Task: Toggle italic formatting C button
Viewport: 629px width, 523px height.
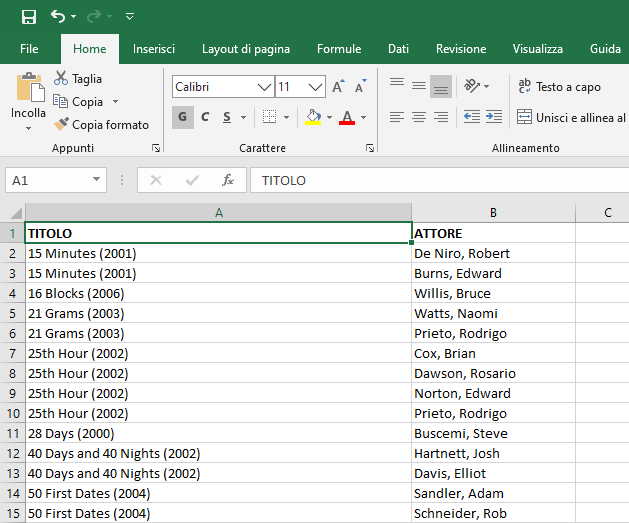Action: click(x=205, y=117)
